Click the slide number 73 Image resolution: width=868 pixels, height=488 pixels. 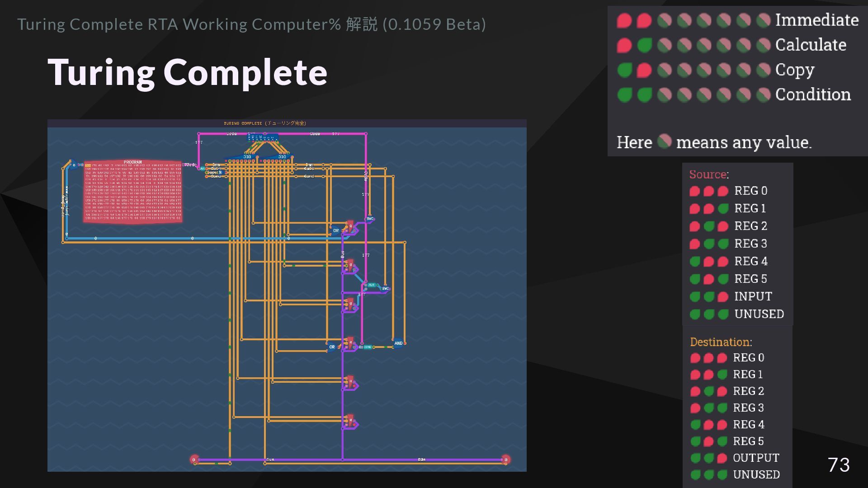(x=838, y=465)
